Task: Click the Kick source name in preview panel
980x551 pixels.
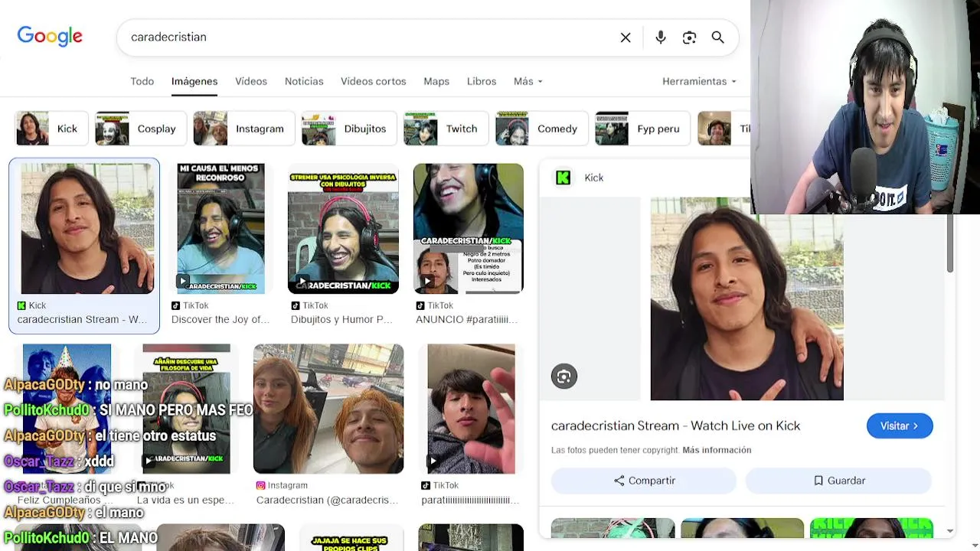Action: point(594,178)
